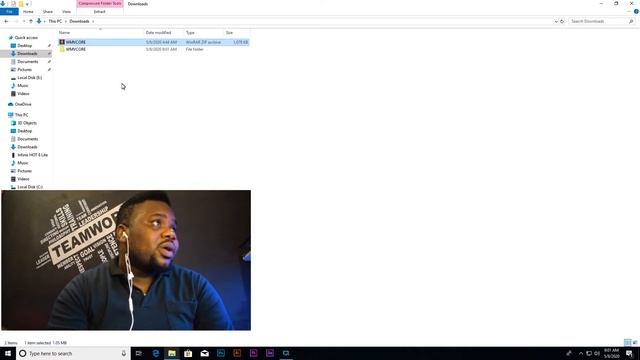
Task: Switch to the Home ribbon tab
Action: coord(28,12)
